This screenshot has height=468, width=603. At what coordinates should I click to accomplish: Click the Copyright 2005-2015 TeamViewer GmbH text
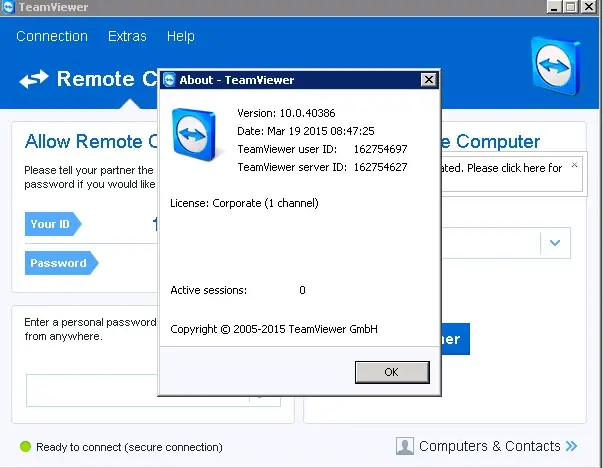274,329
